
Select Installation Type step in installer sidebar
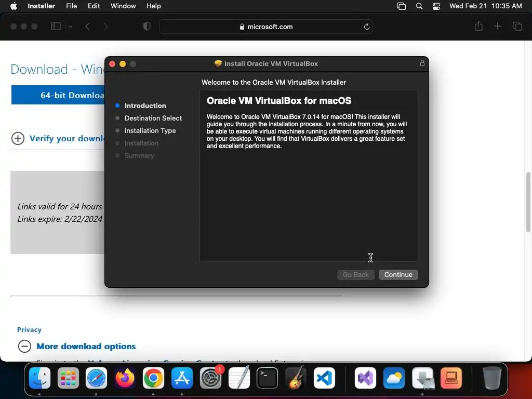(150, 130)
